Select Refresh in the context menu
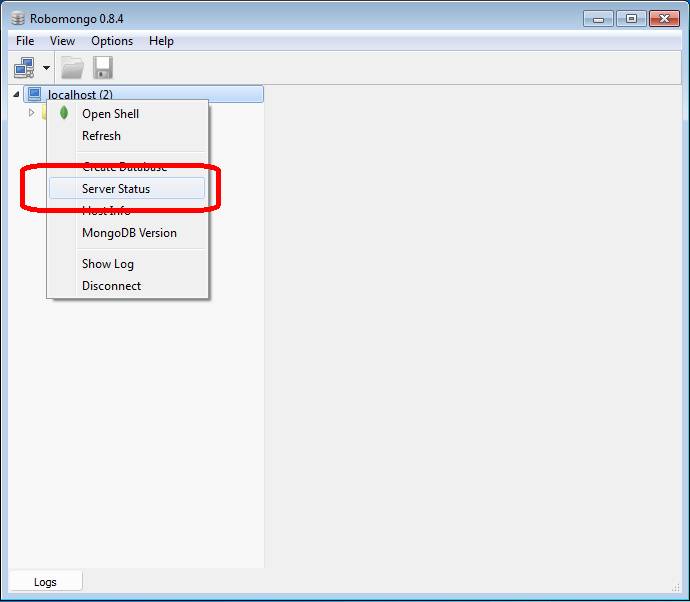The image size is (690, 602). coord(101,136)
